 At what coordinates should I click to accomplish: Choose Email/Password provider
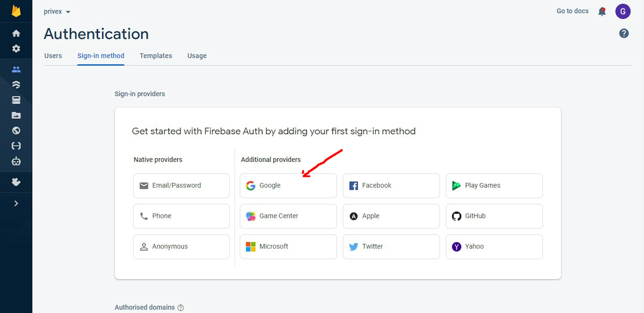pyautogui.click(x=181, y=185)
